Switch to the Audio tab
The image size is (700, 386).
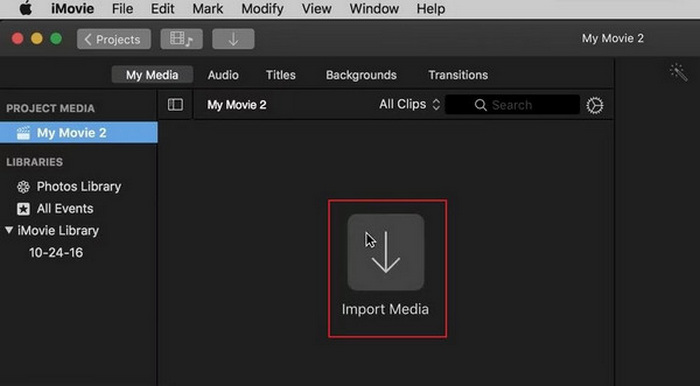tap(223, 75)
